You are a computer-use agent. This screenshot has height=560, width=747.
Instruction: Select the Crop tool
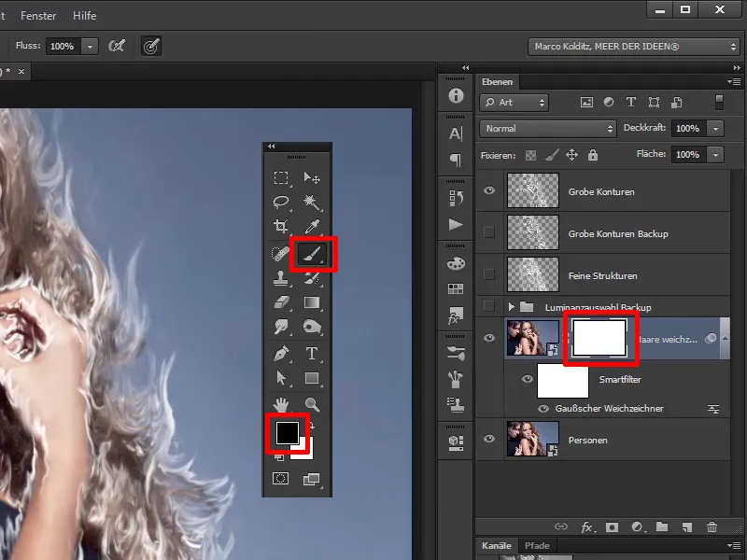[x=281, y=226]
